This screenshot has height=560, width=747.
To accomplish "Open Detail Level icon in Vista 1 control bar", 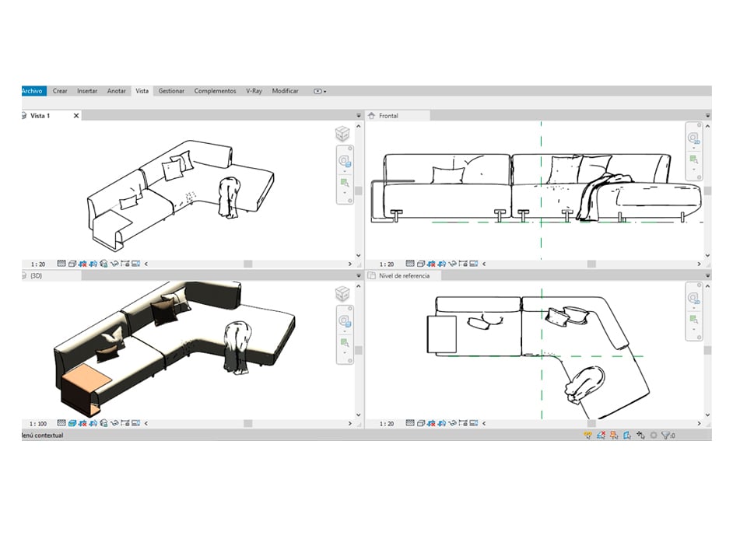I will click(61, 264).
